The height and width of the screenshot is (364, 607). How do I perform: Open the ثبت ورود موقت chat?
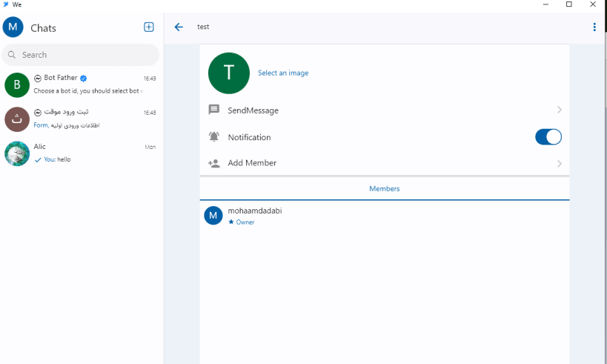click(81, 119)
